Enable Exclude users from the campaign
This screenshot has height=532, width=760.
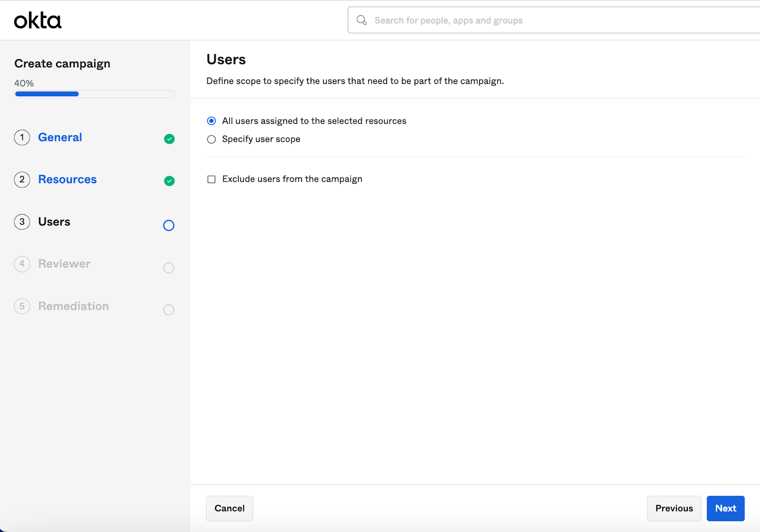[x=211, y=179]
